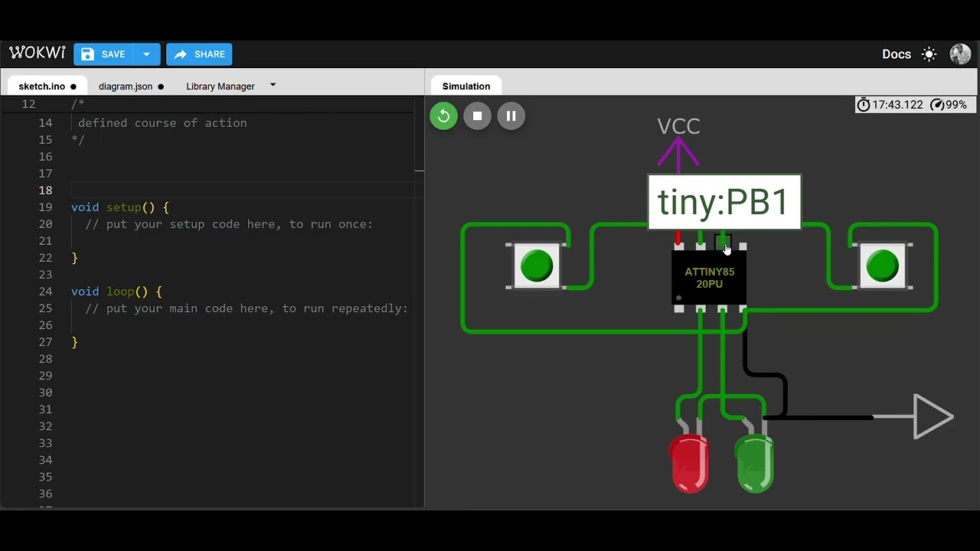
Task: Expand the file tabs dropdown arrow
Action: (273, 85)
